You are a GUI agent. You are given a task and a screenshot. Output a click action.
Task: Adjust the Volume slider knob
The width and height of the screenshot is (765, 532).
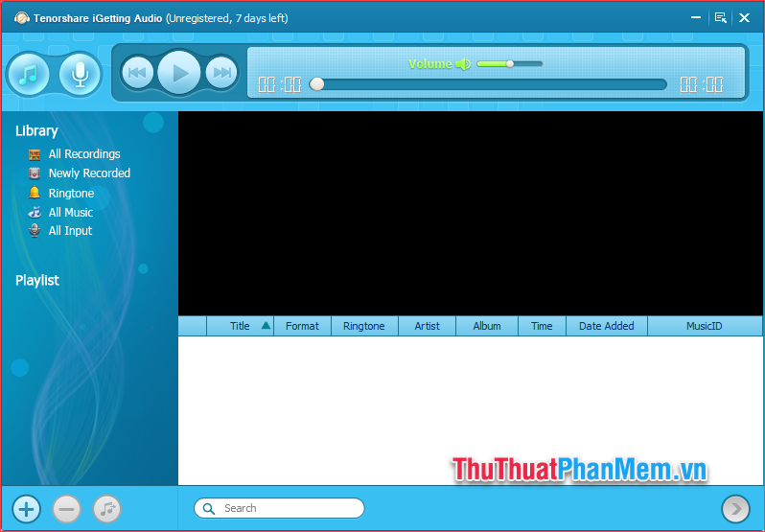510,64
